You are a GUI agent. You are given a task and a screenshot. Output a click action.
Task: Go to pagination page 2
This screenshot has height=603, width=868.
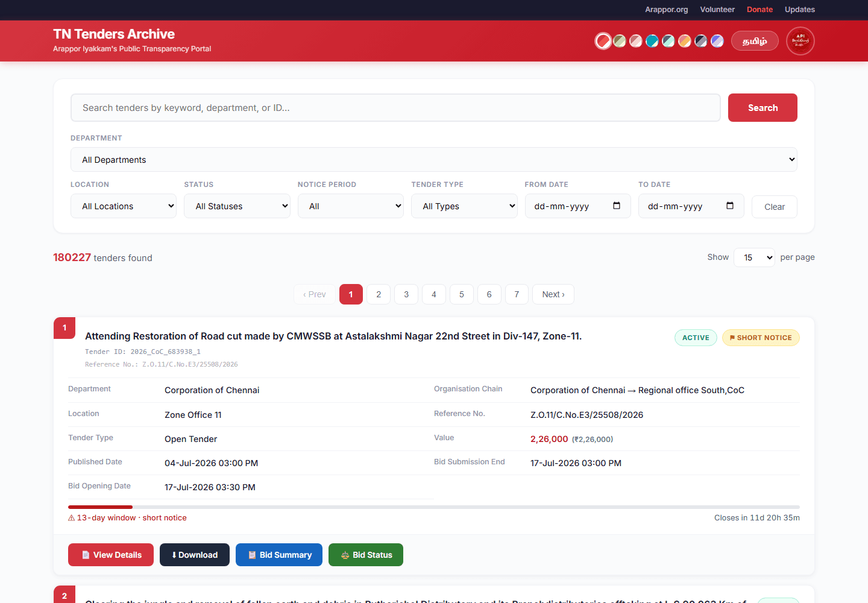tap(379, 294)
